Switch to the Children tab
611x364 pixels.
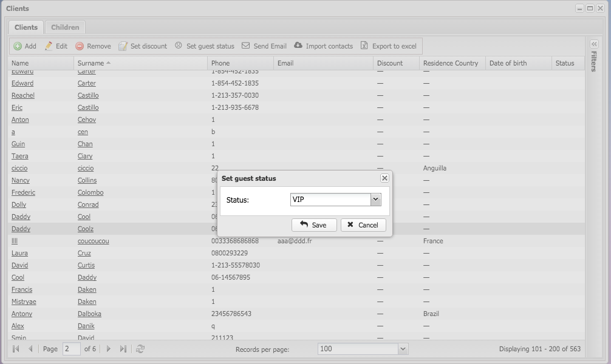[65, 27]
